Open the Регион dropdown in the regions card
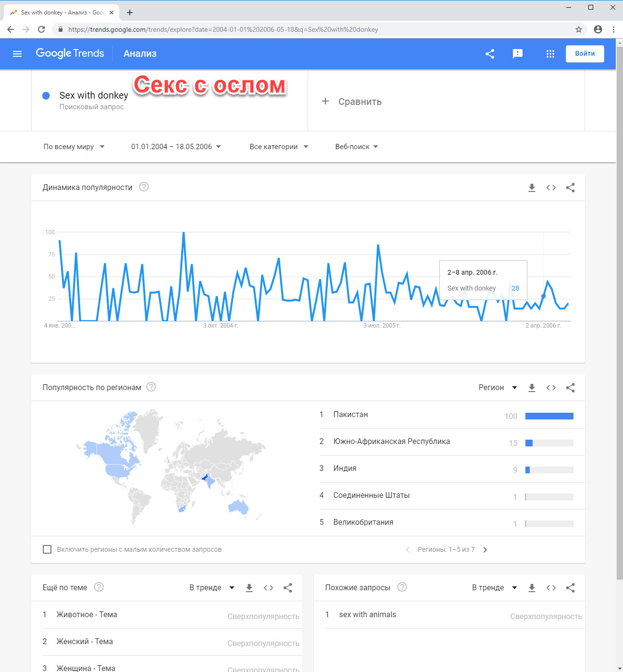The width and height of the screenshot is (623, 672). 498,388
